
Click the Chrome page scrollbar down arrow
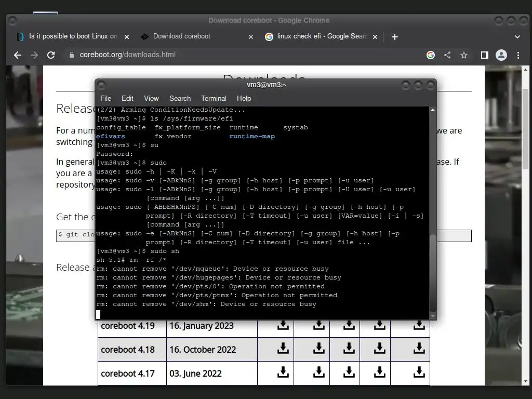(x=526, y=381)
